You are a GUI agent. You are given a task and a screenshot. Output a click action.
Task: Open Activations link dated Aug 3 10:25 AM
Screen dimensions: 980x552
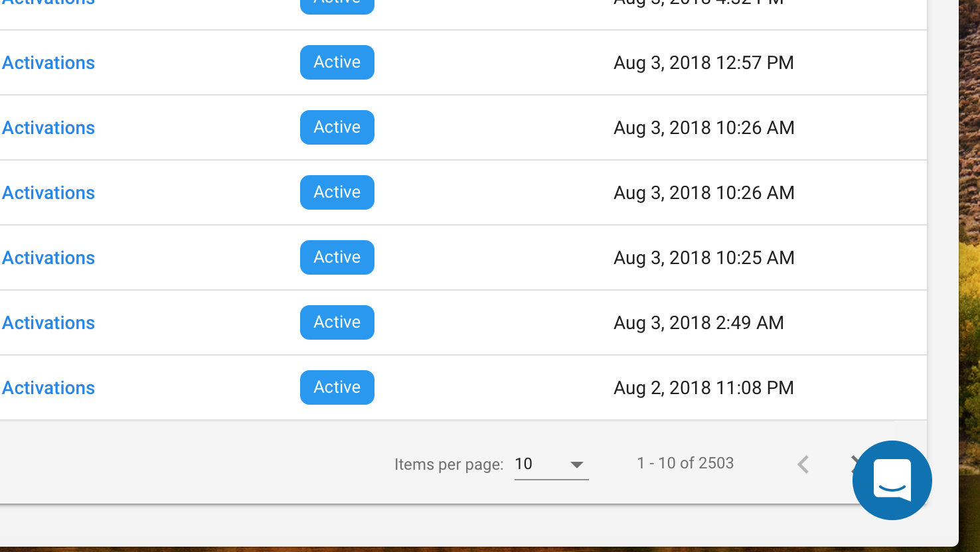(x=48, y=257)
